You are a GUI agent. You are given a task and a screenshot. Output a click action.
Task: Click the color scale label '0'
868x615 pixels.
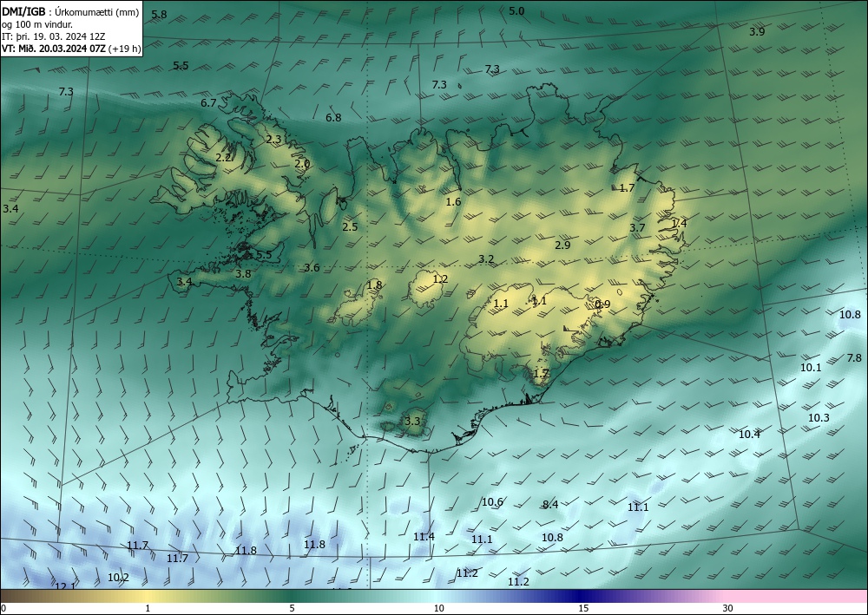tap(3, 608)
